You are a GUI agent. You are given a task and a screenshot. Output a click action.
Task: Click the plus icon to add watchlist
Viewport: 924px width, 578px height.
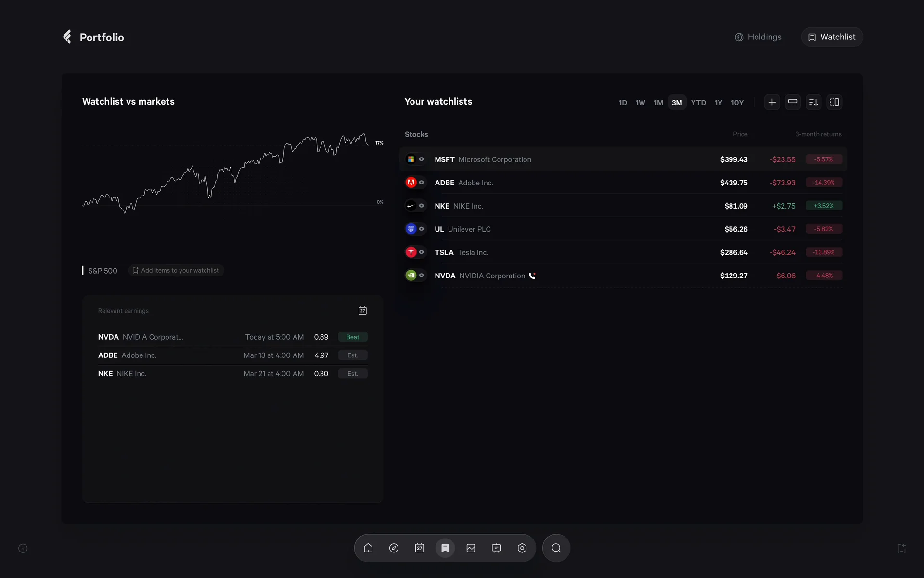[772, 102]
